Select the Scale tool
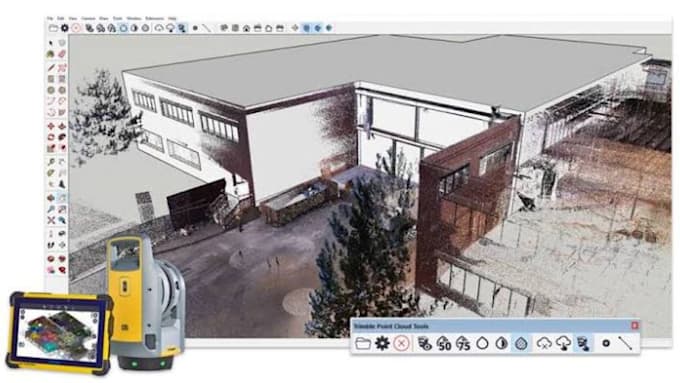 click(51, 148)
